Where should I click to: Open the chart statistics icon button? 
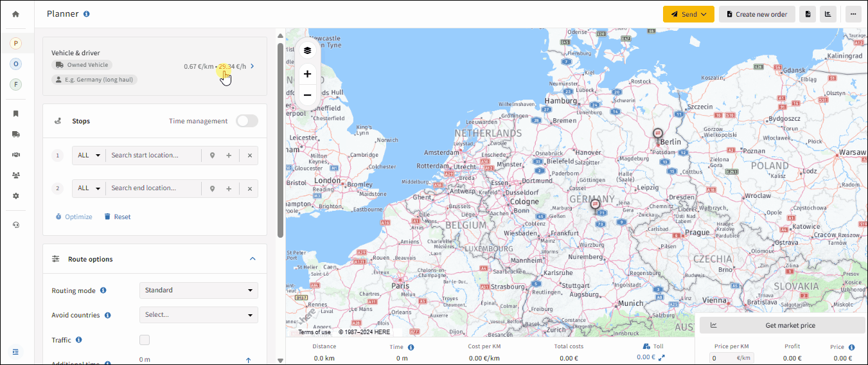pyautogui.click(x=828, y=14)
